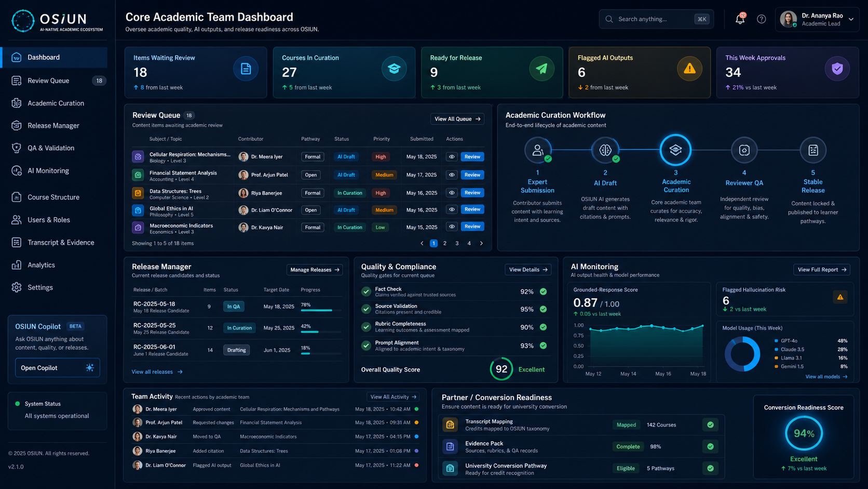Open AI Monitoring in sidebar
868x489 pixels.
coord(55,171)
